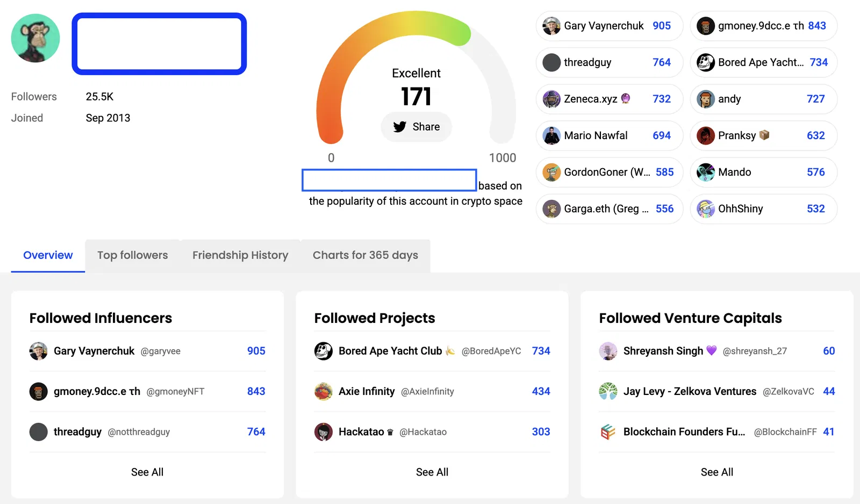This screenshot has height=504, width=860.
Task: Click gmoney.9dcc.e avatar in the top chip
Action: coord(706,26)
